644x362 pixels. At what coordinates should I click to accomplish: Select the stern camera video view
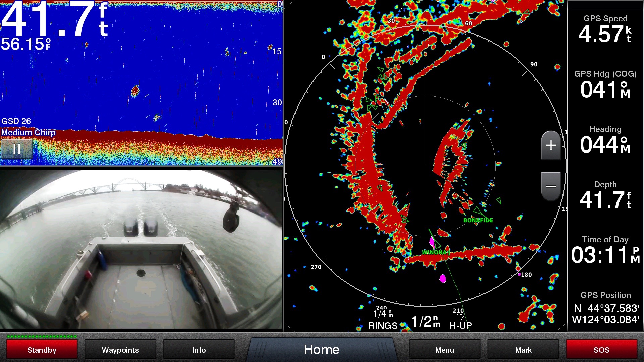coord(141,250)
